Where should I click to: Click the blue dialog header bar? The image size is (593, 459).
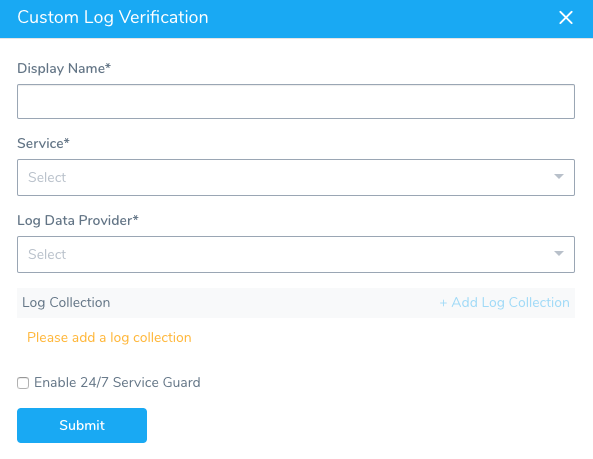(296, 19)
